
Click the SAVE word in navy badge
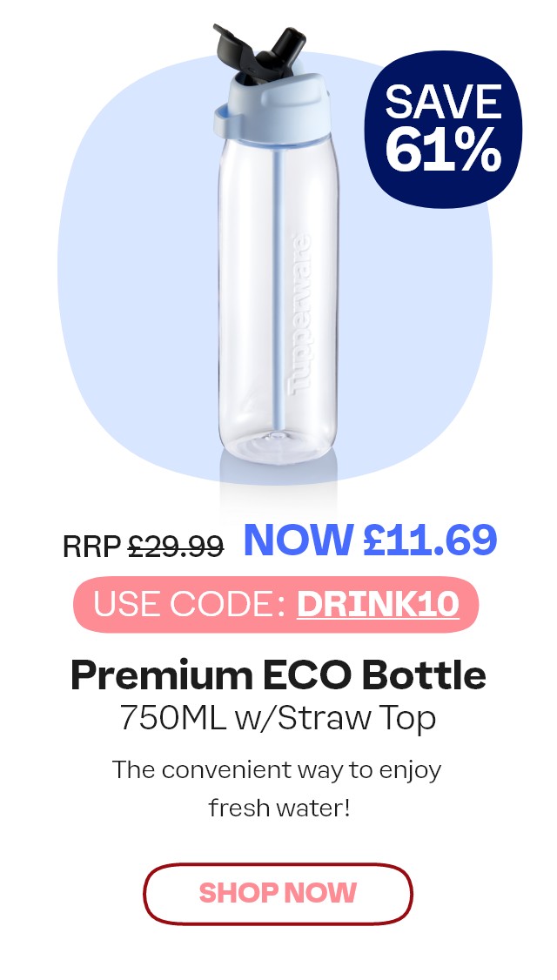443,101
